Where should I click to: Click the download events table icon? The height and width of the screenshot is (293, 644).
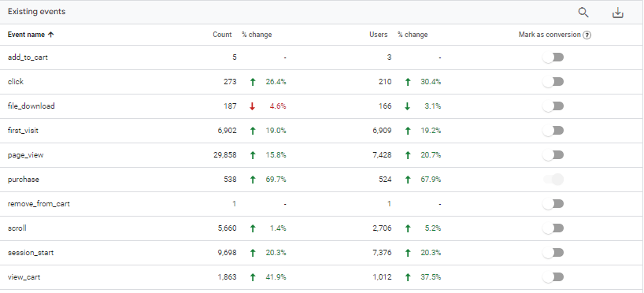click(x=618, y=13)
